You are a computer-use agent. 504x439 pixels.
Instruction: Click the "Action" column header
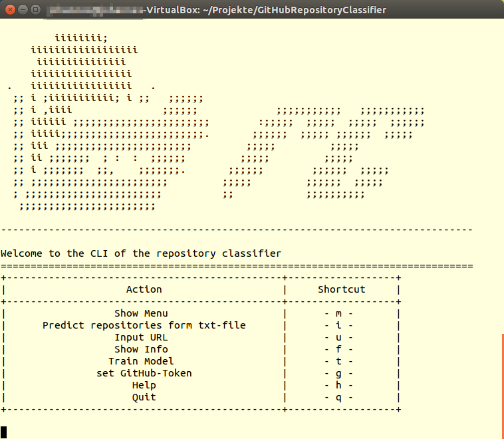coord(144,289)
